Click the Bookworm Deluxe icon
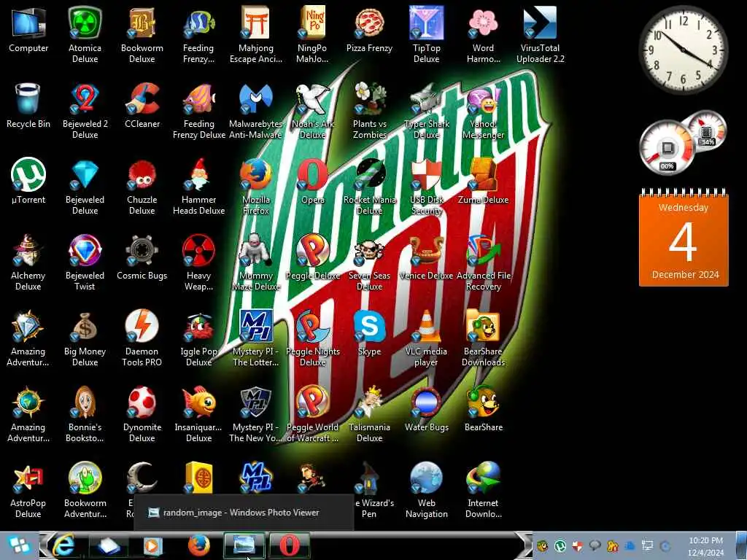Screen dimensions: 747x560 click(x=142, y=35)
